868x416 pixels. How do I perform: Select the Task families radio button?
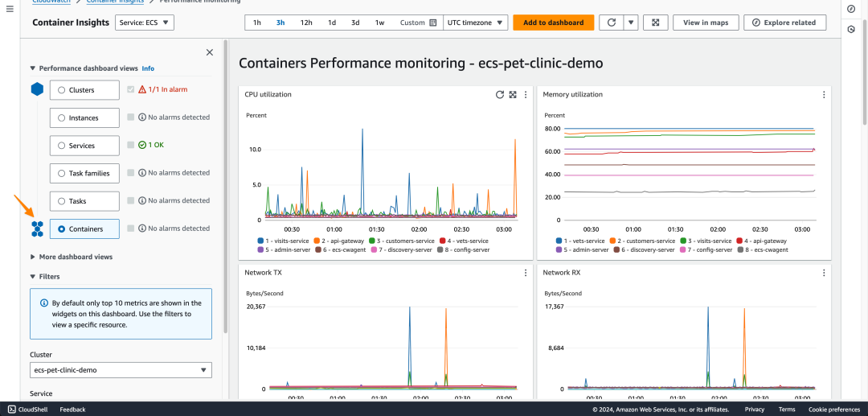click(61, 173)
